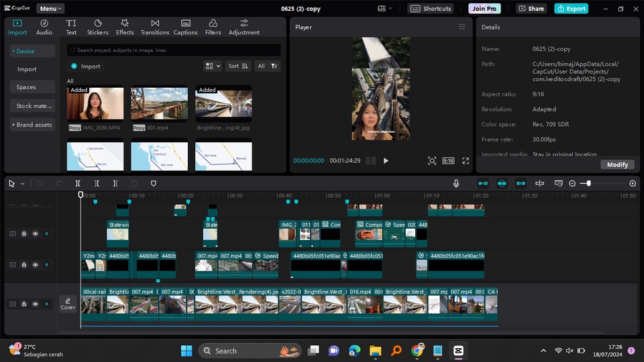Open the Menu dropdown
Image resolution: width=644 pixels, height=362 pixels.
(x=50, y=9)
